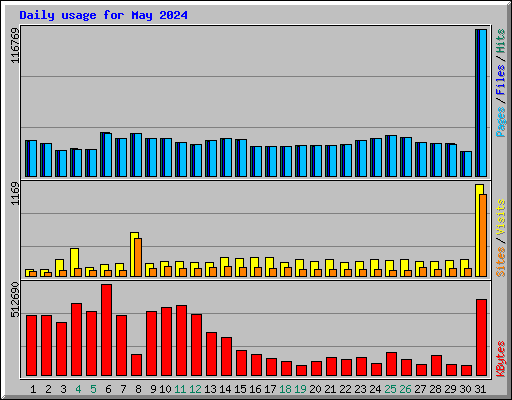Click the 'Daily usage for May 2024' title

103,15
